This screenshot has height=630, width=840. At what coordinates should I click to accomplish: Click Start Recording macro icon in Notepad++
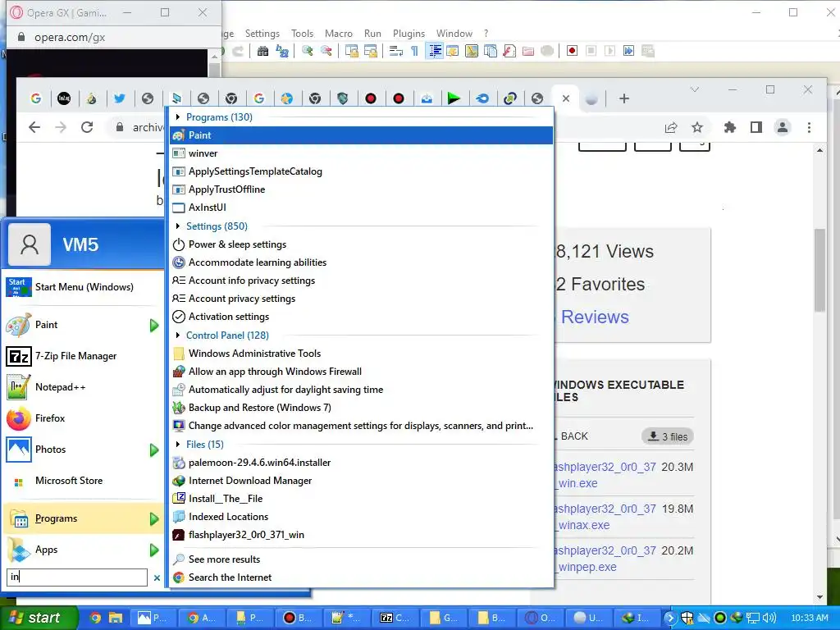(x=572, y=51)
